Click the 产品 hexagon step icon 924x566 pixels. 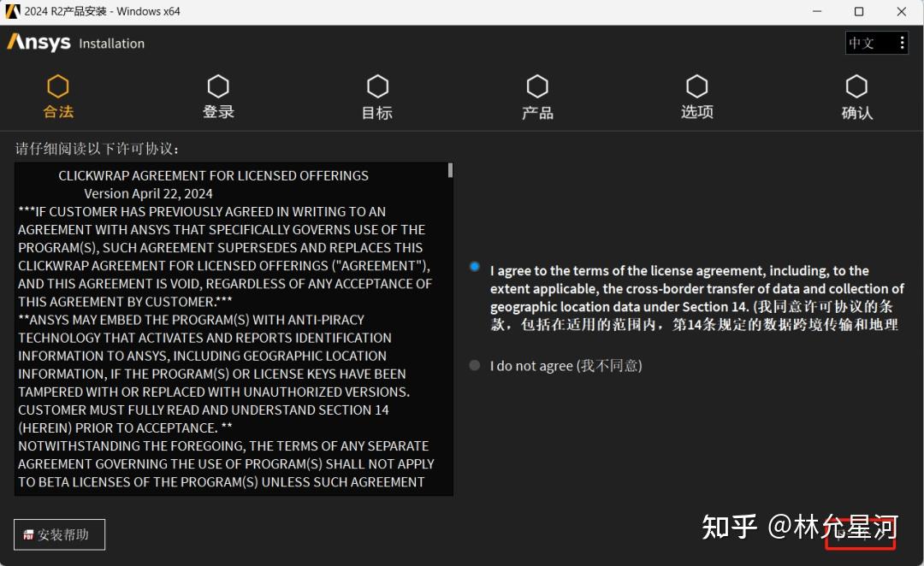[537, 85]
